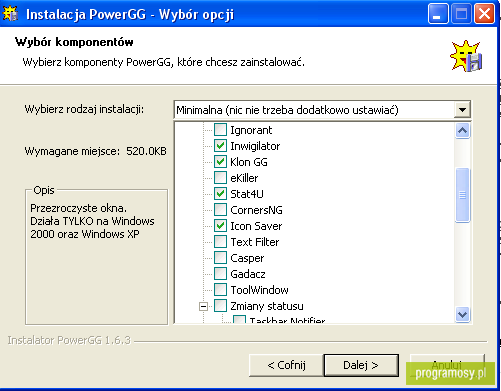The width and height of the screenshot is (501, 391).
Task: Click the Wybierz rodzaj instalacji label
Action: pos(84,109)
